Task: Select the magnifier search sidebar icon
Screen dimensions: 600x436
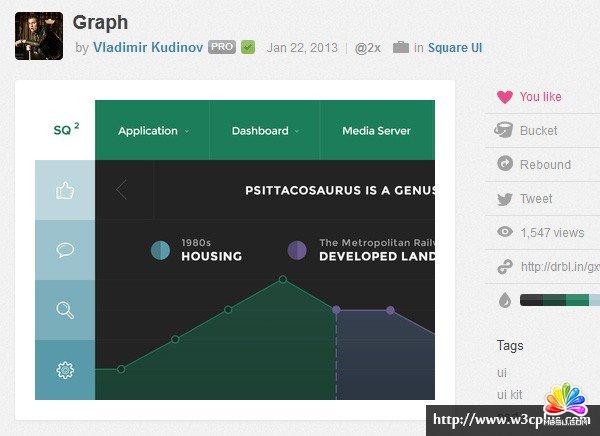Action: coord(65,310)
